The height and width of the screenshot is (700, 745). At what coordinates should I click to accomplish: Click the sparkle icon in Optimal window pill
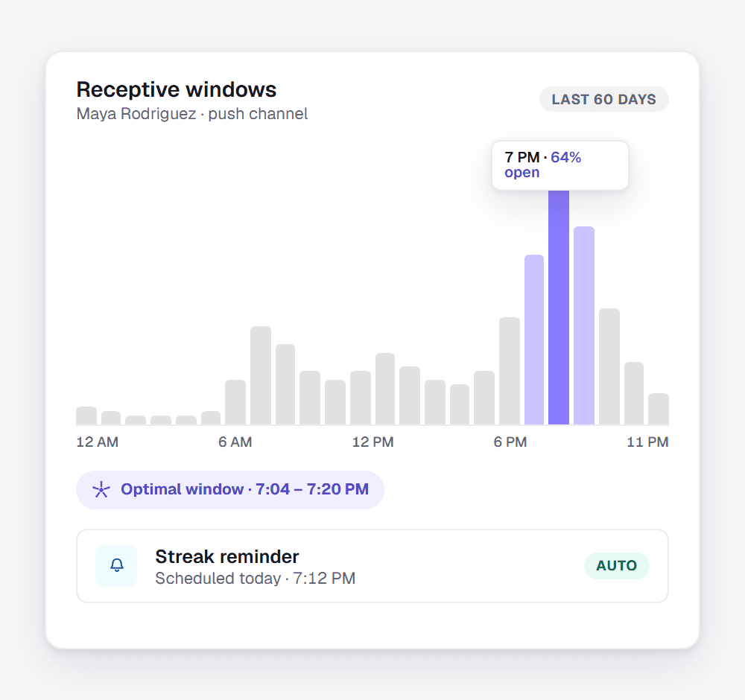tap(101, 489)
